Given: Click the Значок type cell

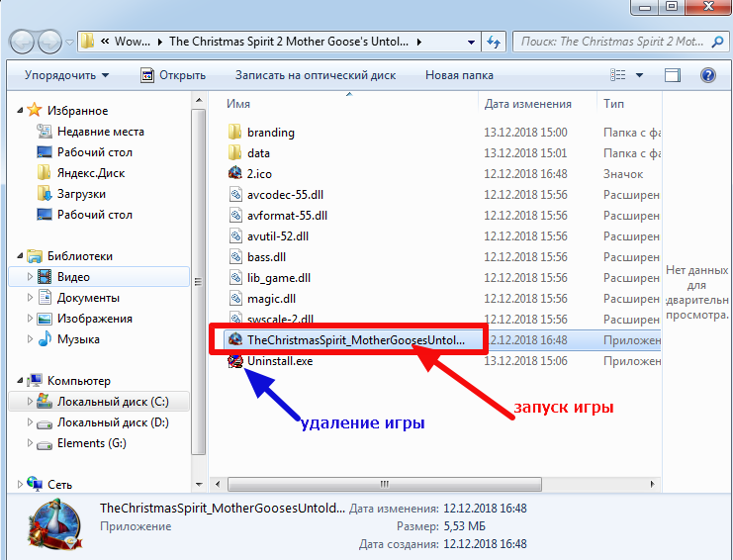Looking at the screenshot, I should pyautogui.click(x=623, y=174).
